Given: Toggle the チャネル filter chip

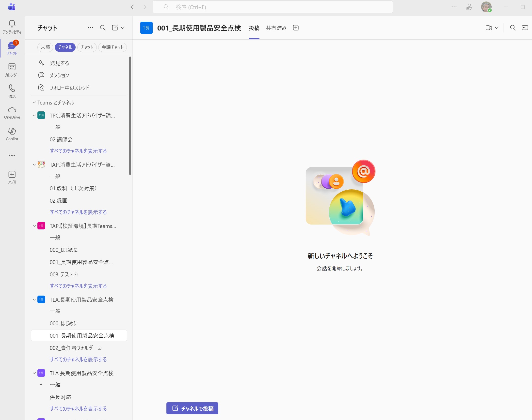Looking at the screenshot, I should pos(65,47).
